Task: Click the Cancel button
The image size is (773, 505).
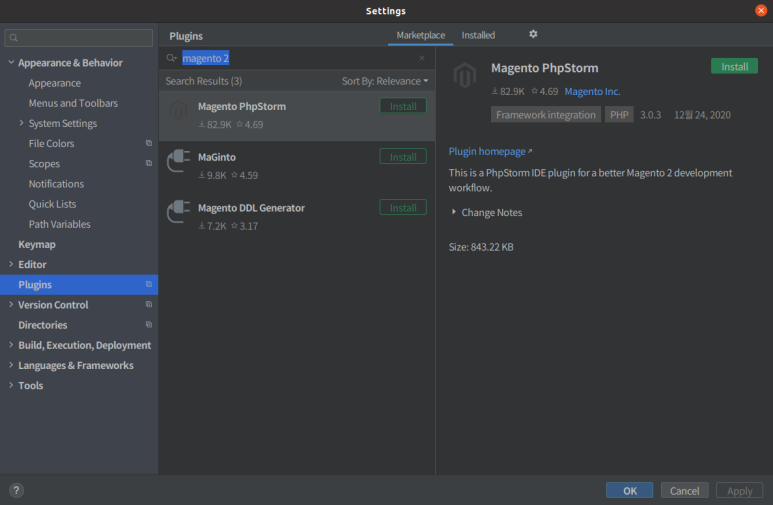Action: tap(684, 490)
